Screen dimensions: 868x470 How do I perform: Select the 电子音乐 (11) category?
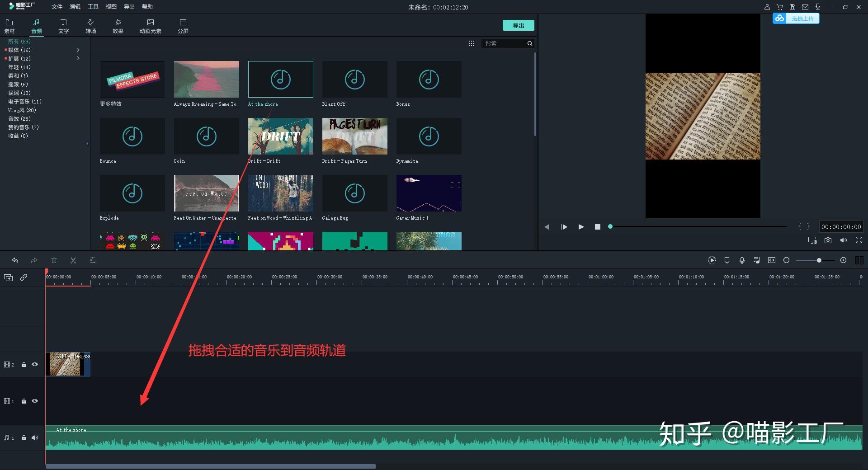coord(25,101)
